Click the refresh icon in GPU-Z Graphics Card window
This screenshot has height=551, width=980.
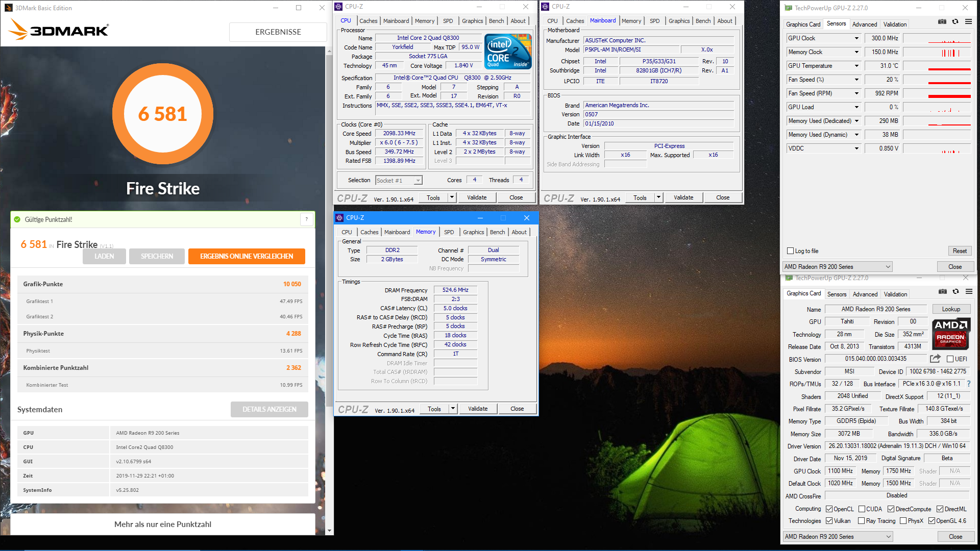click(955, 292)
